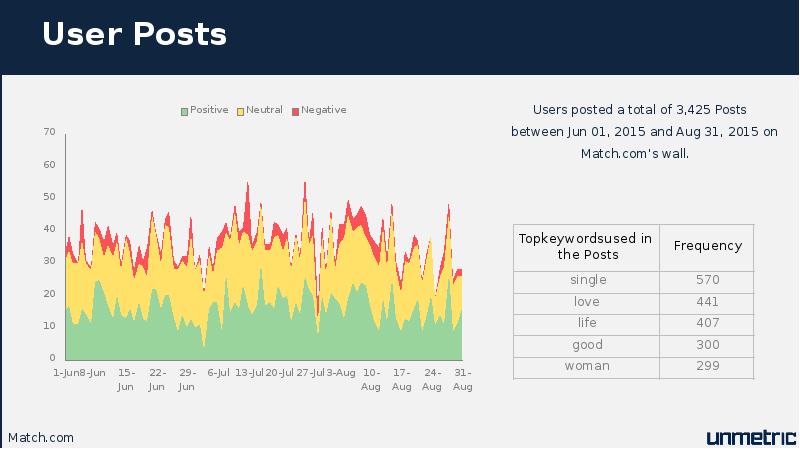Select the Positive legend label
The image size is (800, 449).
pyautogui.click(x=209, y=110)
